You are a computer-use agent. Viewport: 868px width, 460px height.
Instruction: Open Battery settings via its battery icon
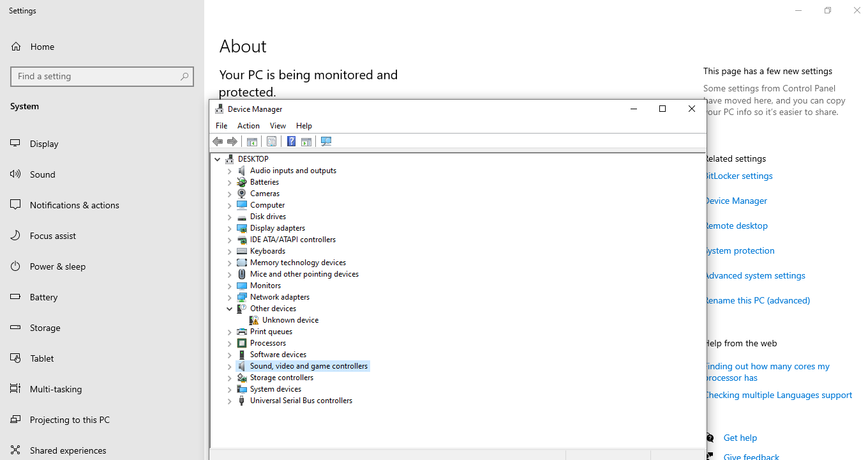coord(15,297)
